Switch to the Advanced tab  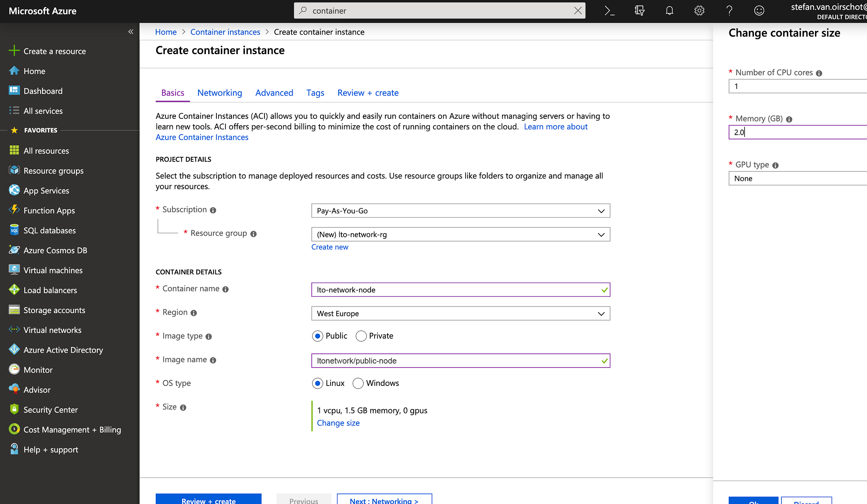pyautogui.click(x=274, y=93)
